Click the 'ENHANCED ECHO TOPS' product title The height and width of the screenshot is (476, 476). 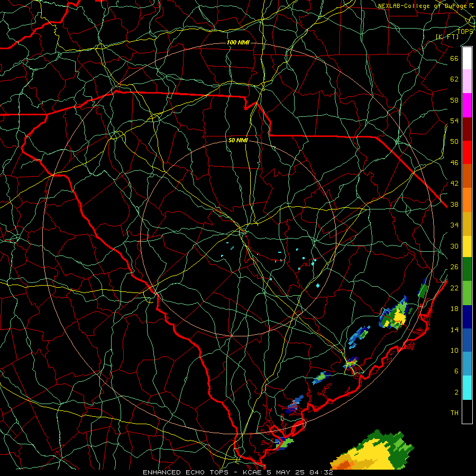(185, 472)
